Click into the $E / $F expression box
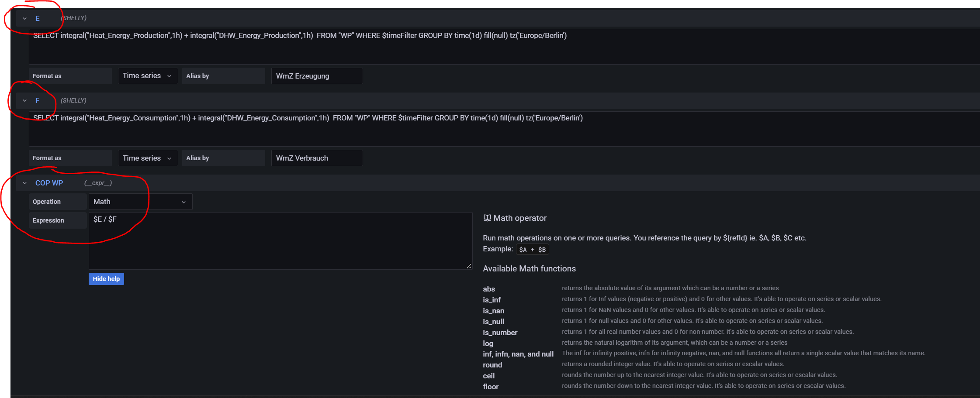 (280, 240)
